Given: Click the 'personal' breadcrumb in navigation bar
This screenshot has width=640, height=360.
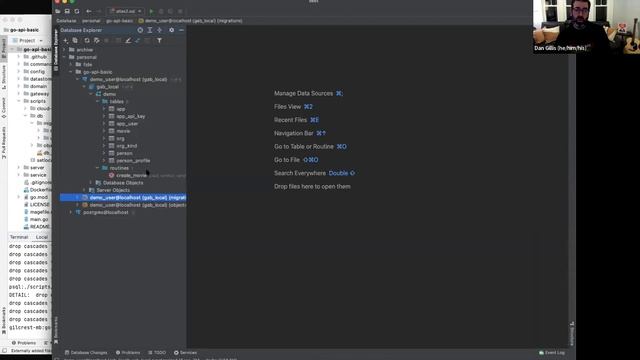Looking at the screenshot, I should click(x=91, y=21).
